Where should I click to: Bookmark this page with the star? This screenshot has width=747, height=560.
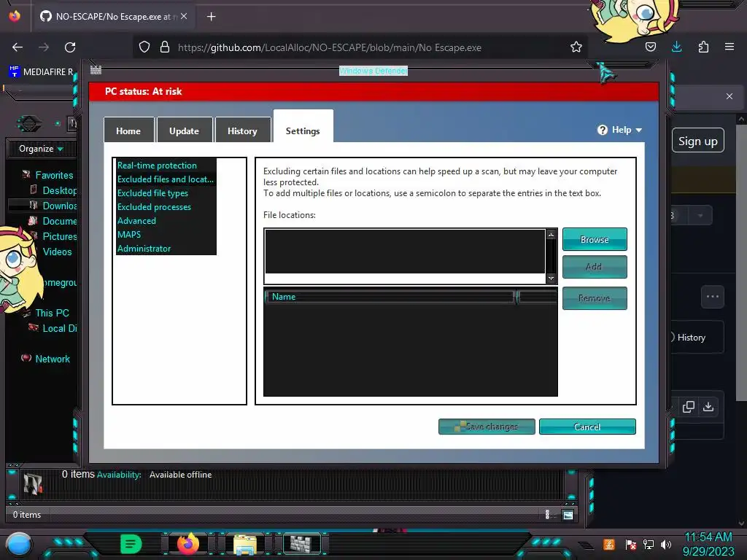[x=576, y=47]
